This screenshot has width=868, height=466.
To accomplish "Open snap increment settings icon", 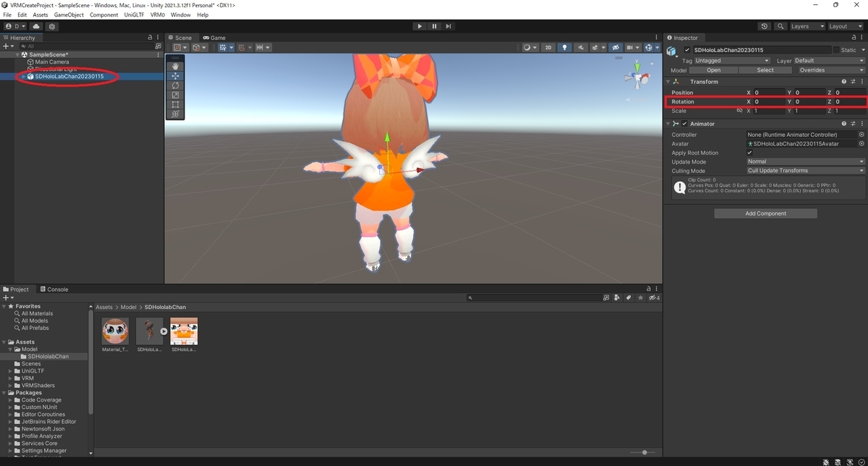I will tap(263, 48).
